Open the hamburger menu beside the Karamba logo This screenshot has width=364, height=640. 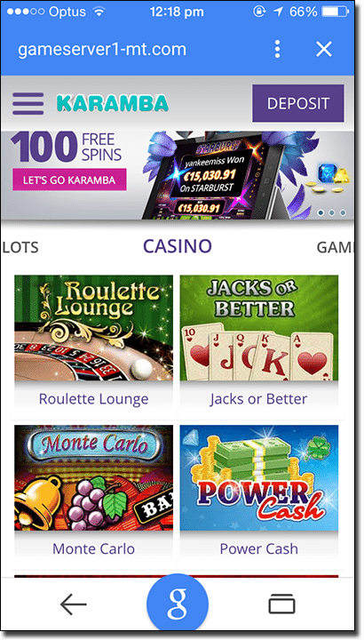click(28, 104)
